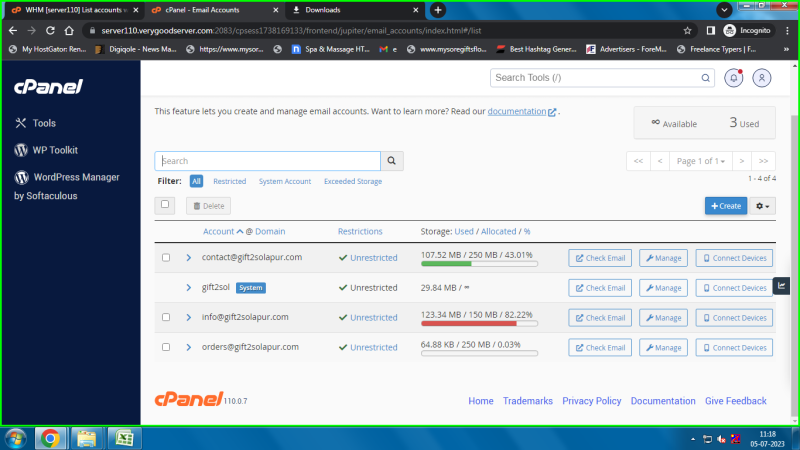Viewport: 800px width, 450px height.
Task: Open the gear settings dropdown beside Create
Action: coord(763,205)
